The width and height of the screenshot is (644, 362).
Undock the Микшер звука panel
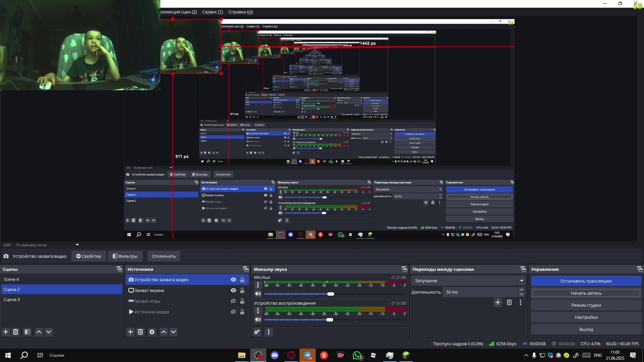(x=404, y=269)
